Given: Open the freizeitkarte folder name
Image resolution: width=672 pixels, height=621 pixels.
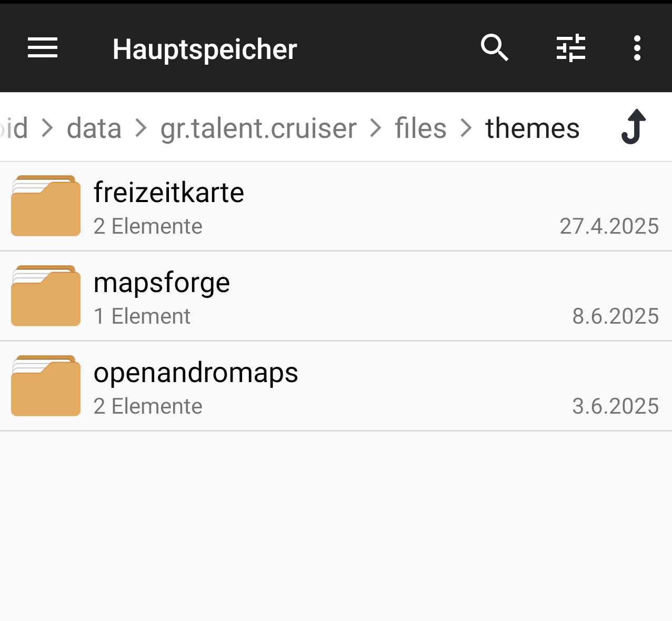Looking at the screenshot, I should coord(169,192).
